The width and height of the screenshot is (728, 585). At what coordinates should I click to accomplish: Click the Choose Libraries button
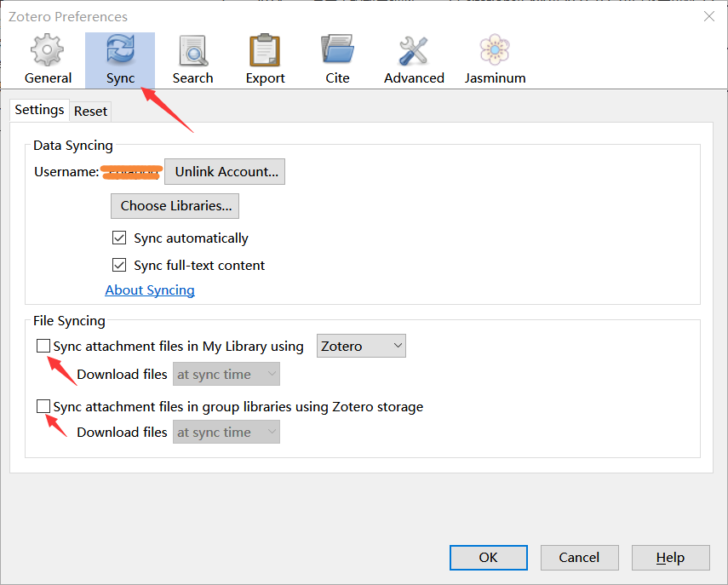(x=175, y=206)
